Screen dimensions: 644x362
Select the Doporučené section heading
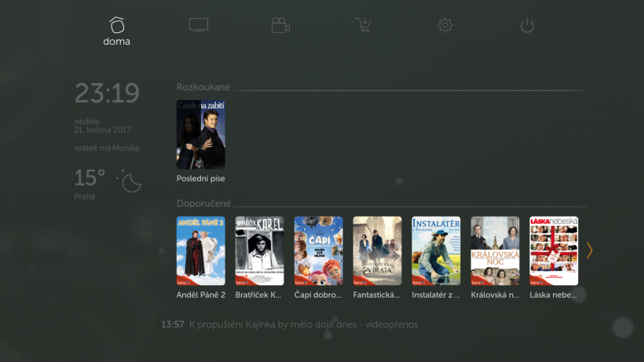(x=203, y=203)
